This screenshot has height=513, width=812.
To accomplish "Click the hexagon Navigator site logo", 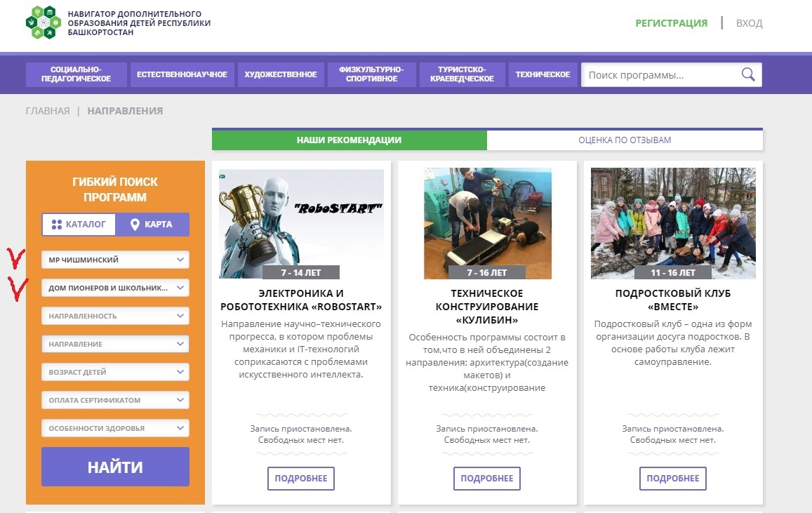I will point(43,22).
